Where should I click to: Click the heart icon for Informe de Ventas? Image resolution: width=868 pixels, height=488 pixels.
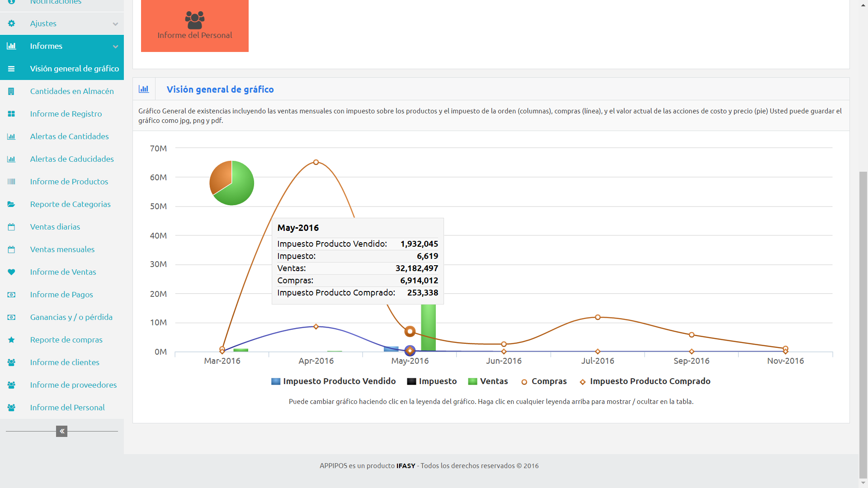(x=11, y=272)
